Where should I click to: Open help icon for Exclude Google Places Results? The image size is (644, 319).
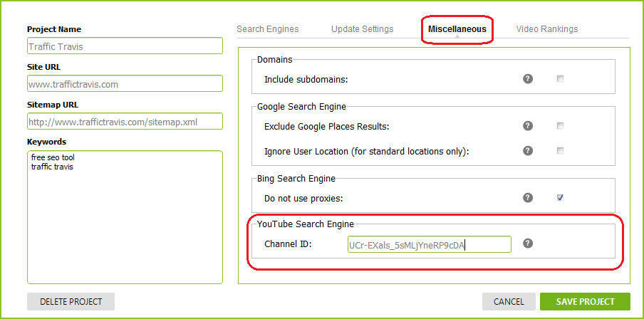click(x=528, y=126)
